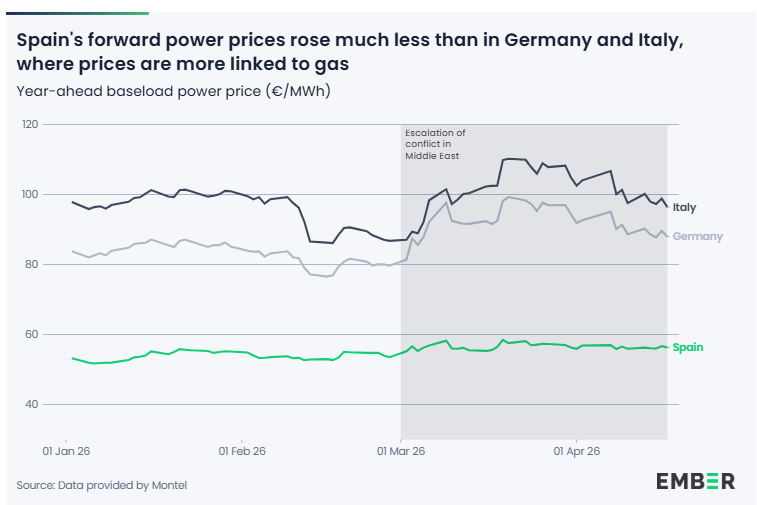Select the Germany line label
Image resolution: width=757 pixels, height=505 pixels.
point(697,237)
